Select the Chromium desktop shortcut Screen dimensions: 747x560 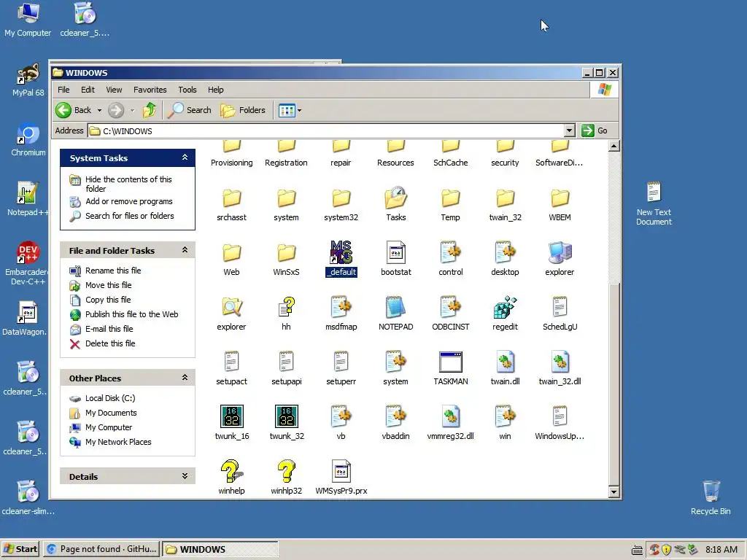[x=28, y=139]
